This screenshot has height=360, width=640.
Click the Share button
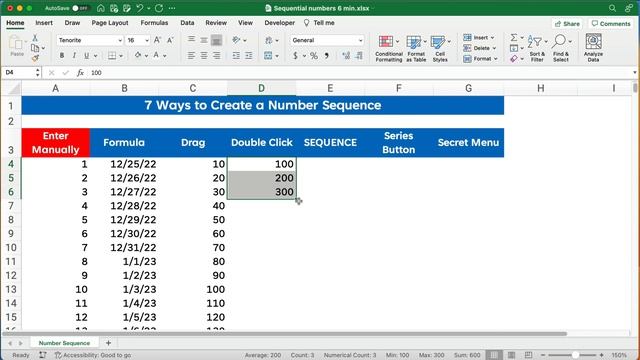pyautogui.click(x=567, y=24)
